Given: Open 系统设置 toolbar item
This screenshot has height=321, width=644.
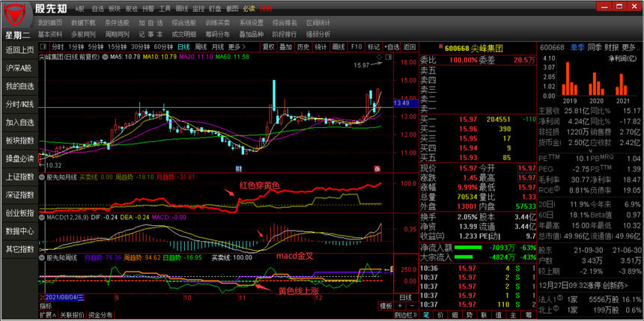Looking at the screenshot, I should point(252,22).
